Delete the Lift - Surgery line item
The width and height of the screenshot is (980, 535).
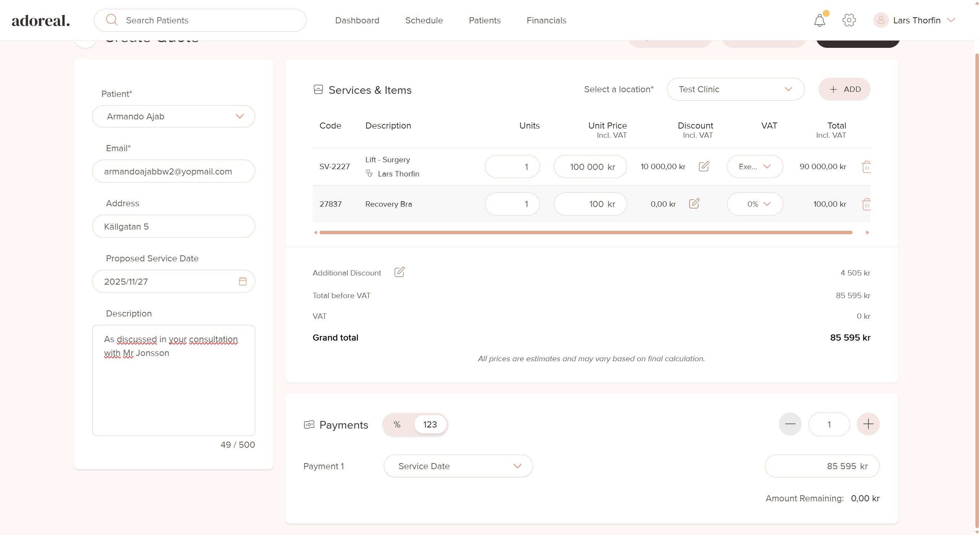(866, 167)
